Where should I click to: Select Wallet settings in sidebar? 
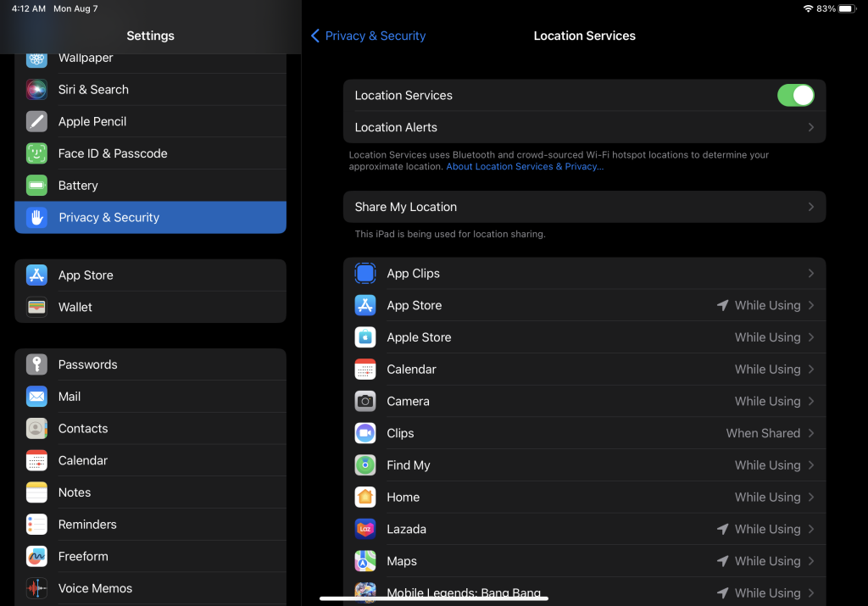click(x=150, y=307)
